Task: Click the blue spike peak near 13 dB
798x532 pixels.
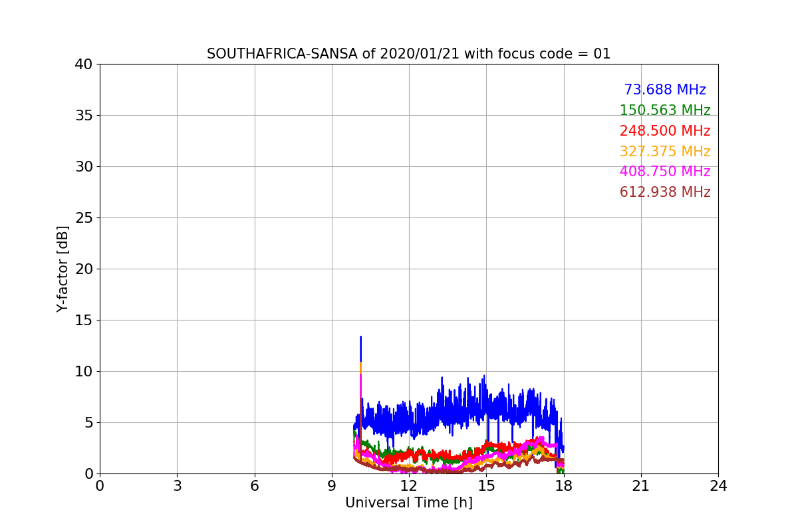Action: click(360, 337)
